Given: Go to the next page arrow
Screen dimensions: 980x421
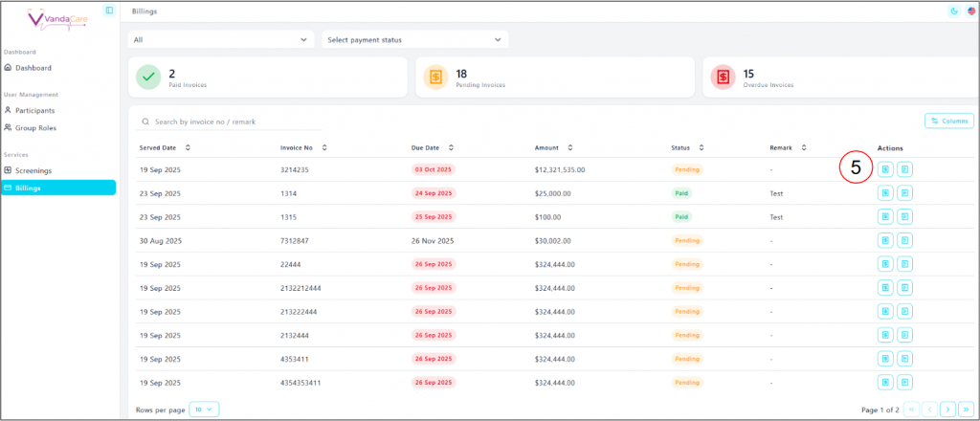Looking at the screenshot, I should pyautogui.click(x=947, y=409).
